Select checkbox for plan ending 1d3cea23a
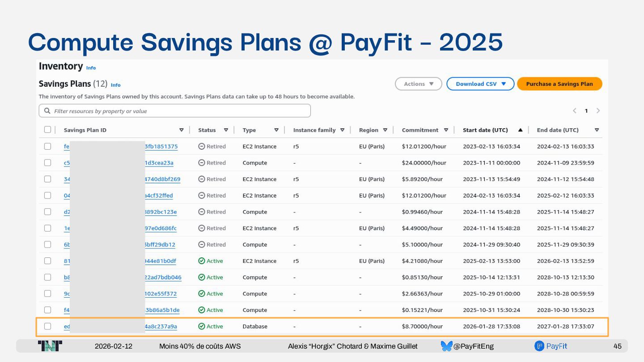This screenshot has width=644, height=362. click(x=47, y=163)
